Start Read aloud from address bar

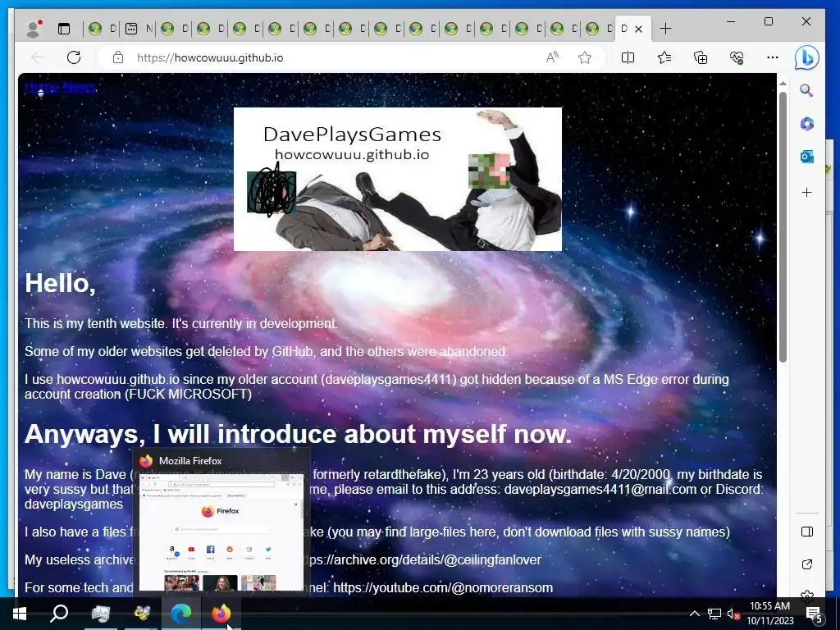point(552,57)
